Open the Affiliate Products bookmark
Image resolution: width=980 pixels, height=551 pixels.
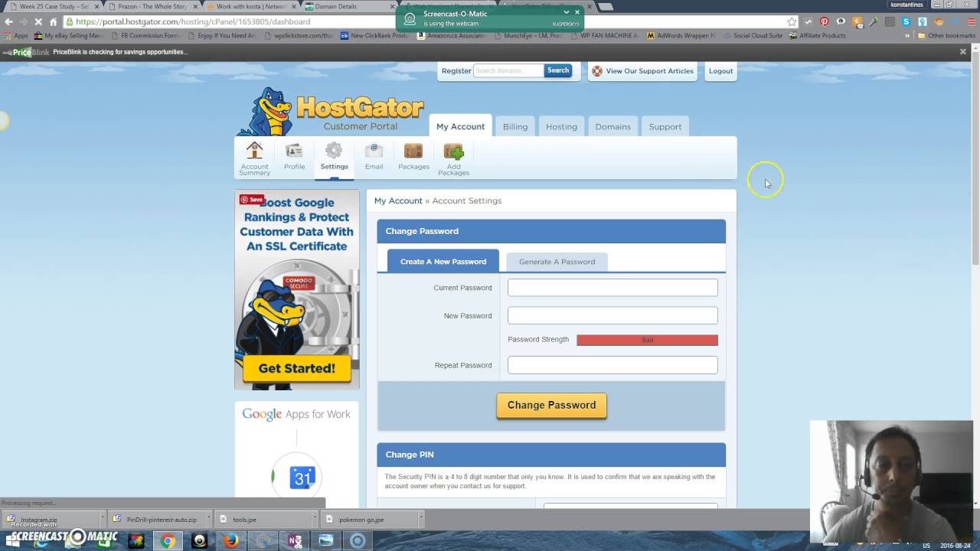pyautogui.click(x=818, y=35)
